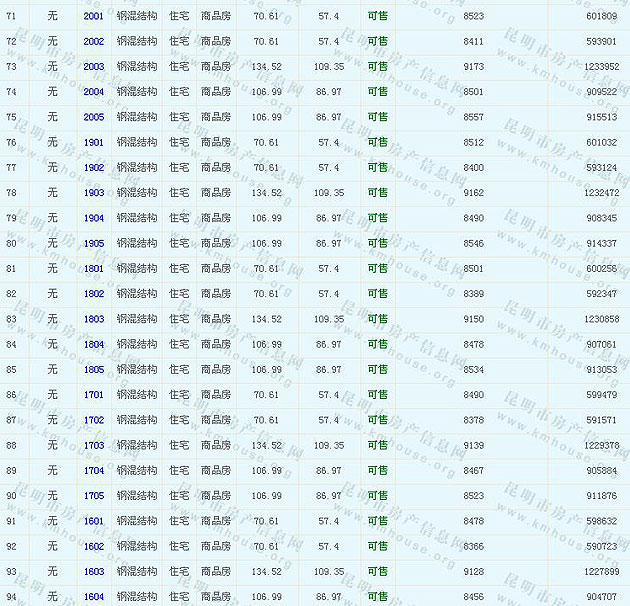Image resolution: width=630 pixels, height=606 pixels.
Task: Select room 1705 link
Action: tap(93, 496)
